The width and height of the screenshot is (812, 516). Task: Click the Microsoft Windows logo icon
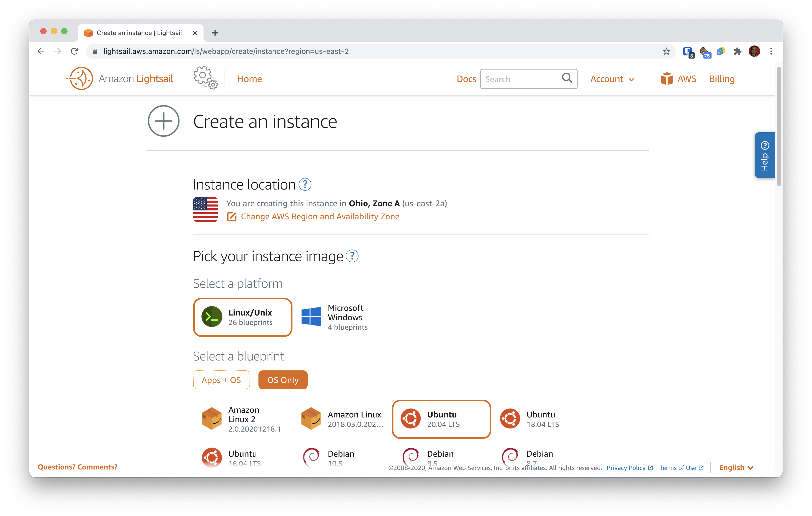point(311,317)
